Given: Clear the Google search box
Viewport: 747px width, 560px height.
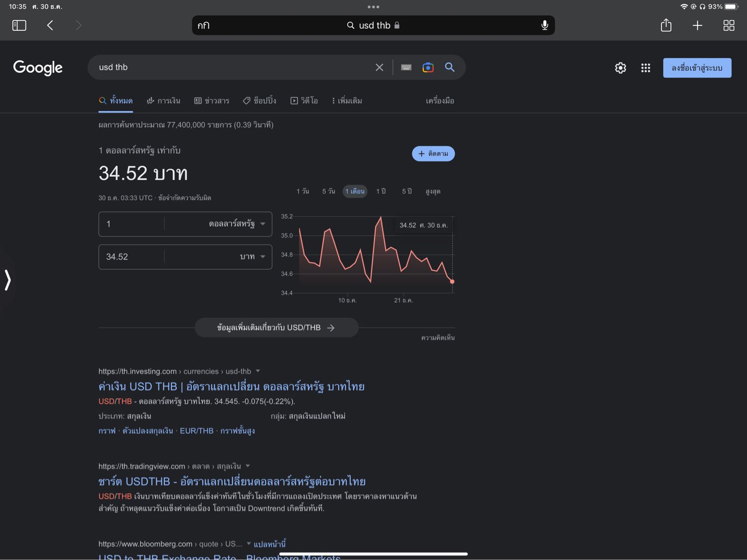Looking at the screenshot, I should tap(379, 67).
